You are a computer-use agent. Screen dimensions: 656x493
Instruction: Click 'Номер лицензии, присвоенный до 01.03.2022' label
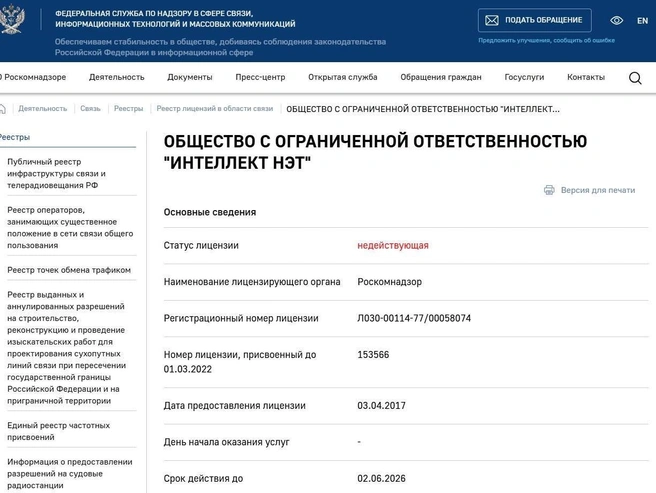tap(240, 362)
